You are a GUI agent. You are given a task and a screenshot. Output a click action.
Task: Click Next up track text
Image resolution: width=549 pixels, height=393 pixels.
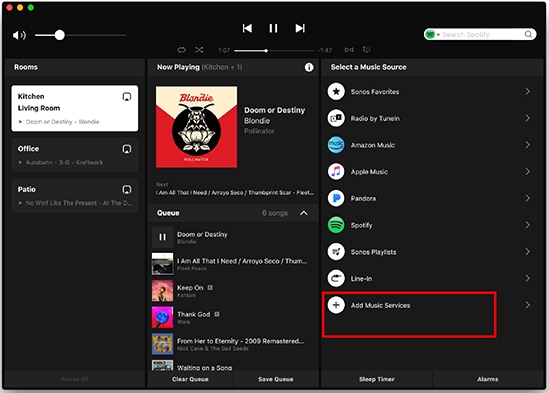coord(235,193)
